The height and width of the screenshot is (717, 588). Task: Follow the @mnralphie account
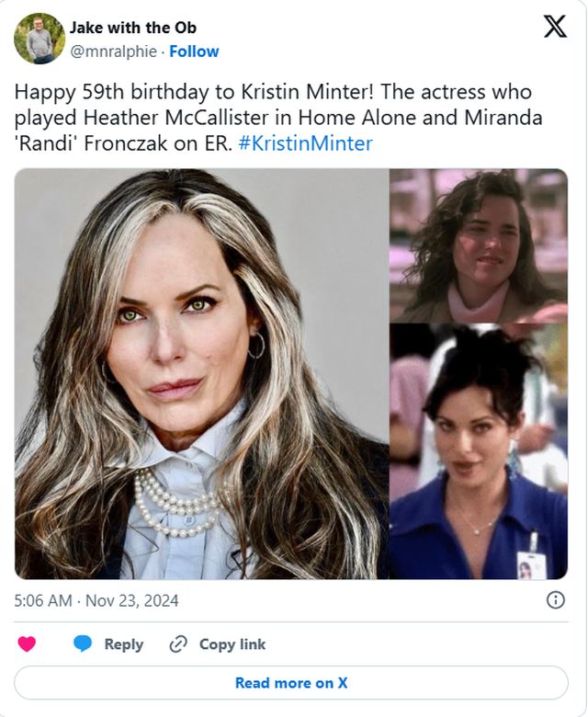(194, 51)
